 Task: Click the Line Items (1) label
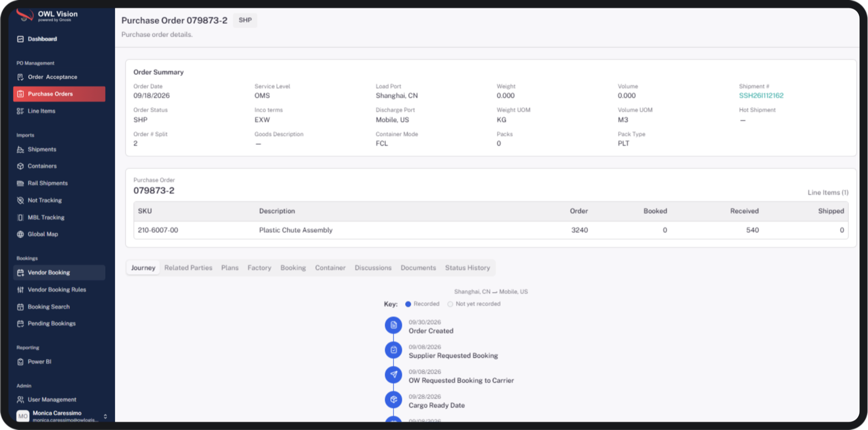point(828,192)
